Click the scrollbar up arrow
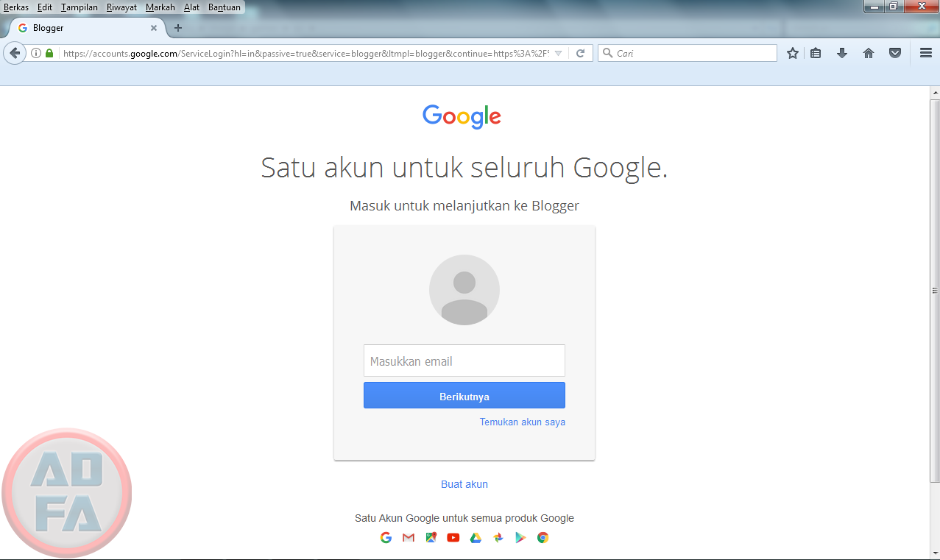940x560 pixels. tap(936, 92)
